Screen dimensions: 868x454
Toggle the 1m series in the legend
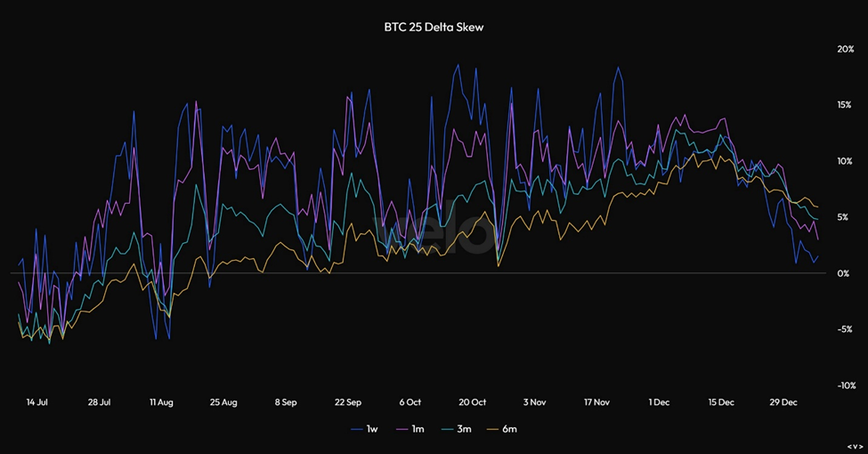412,429
